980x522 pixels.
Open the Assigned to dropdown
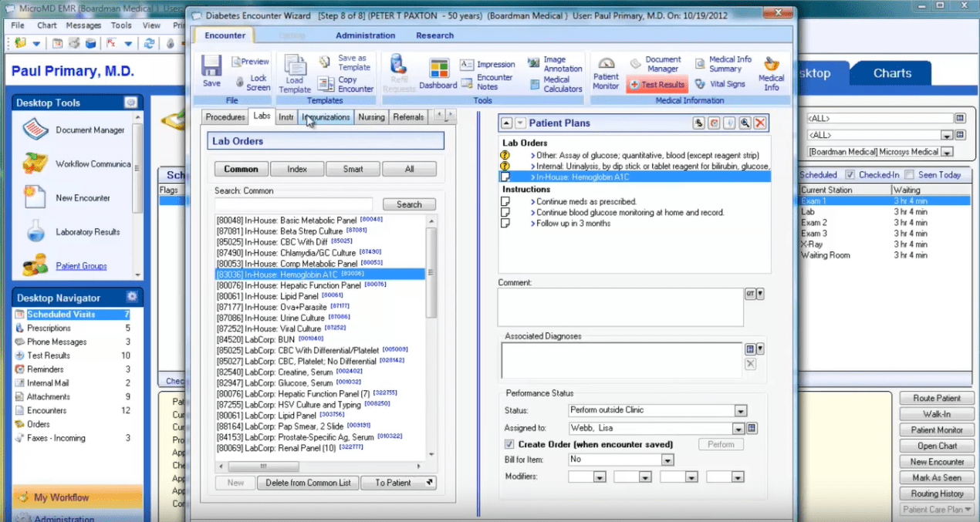point(738,429)
